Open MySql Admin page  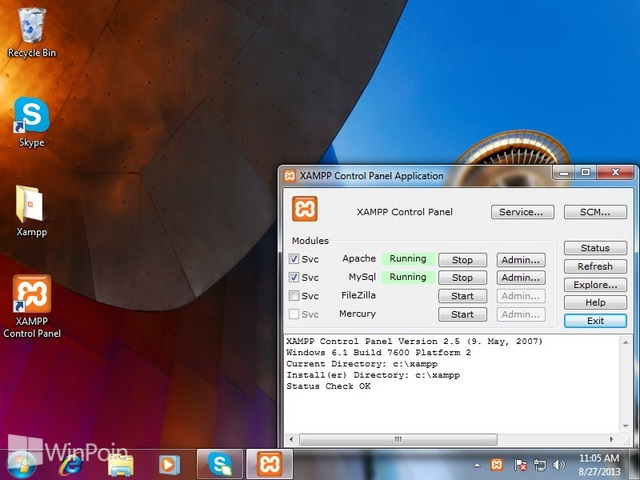click(521, 278)
